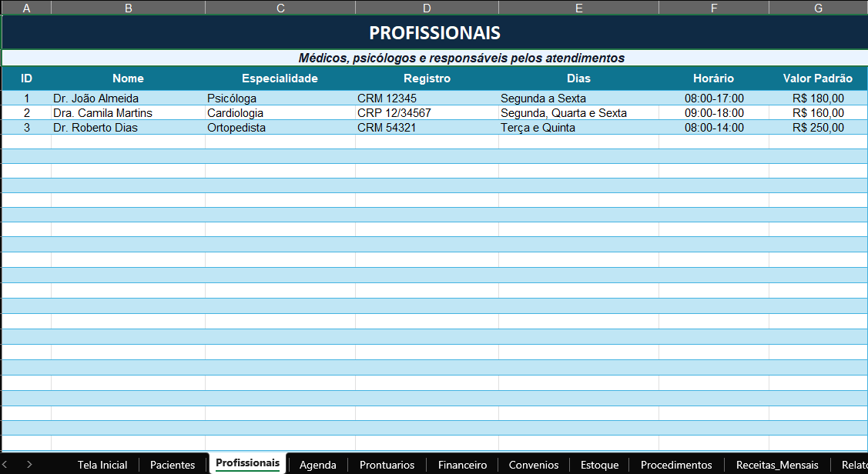
Task: Click the ID header cell
Action: tap(26, 78)
